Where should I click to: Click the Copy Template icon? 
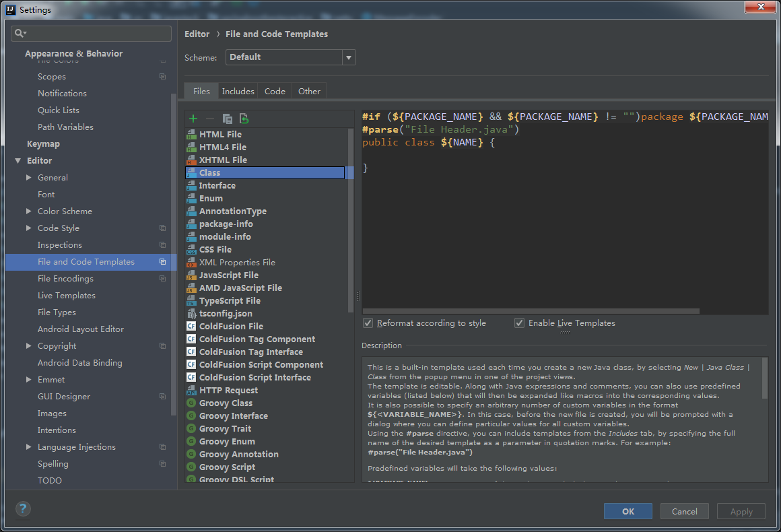[228, 119]
